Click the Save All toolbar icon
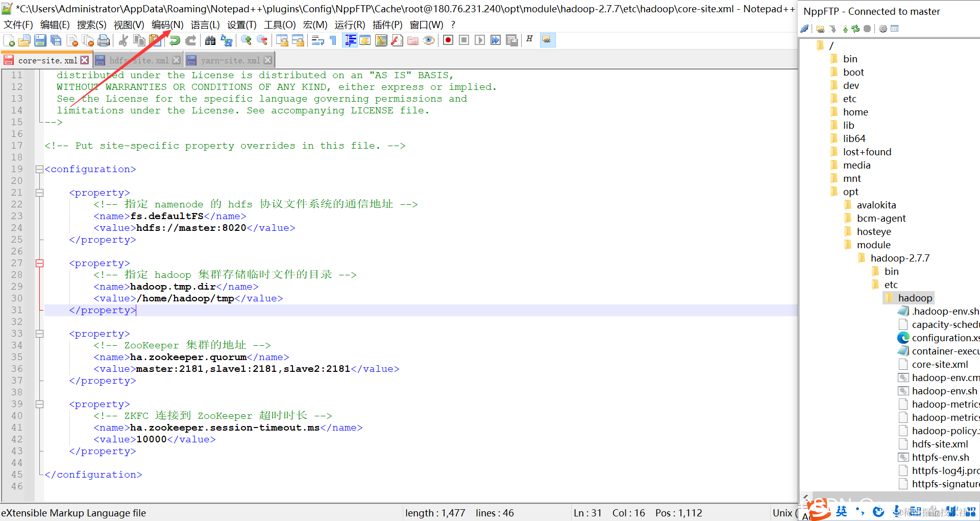The image size is (980, 521). 56,40
